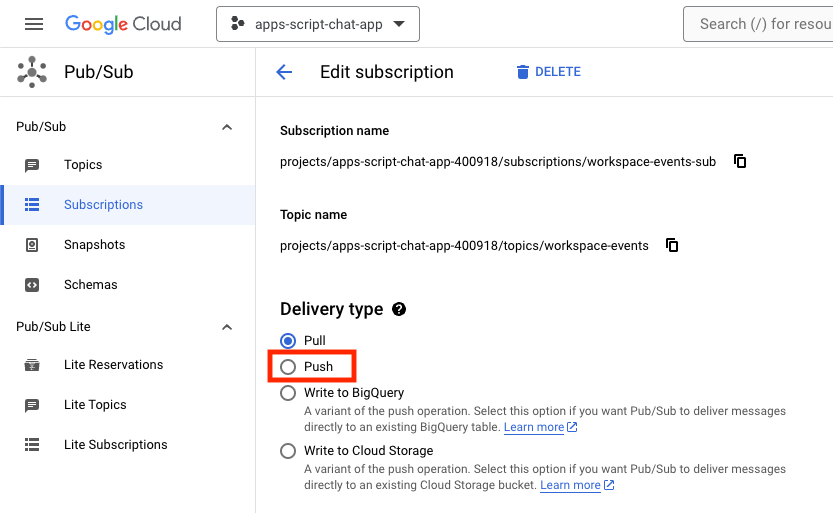
Task: Choose Write to Cloud Storage option
Action: (288, 451)
